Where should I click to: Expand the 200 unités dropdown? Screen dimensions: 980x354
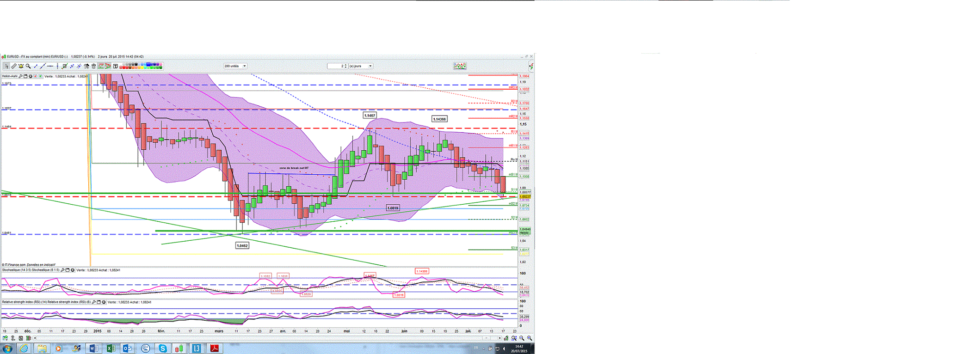(245, 66)
